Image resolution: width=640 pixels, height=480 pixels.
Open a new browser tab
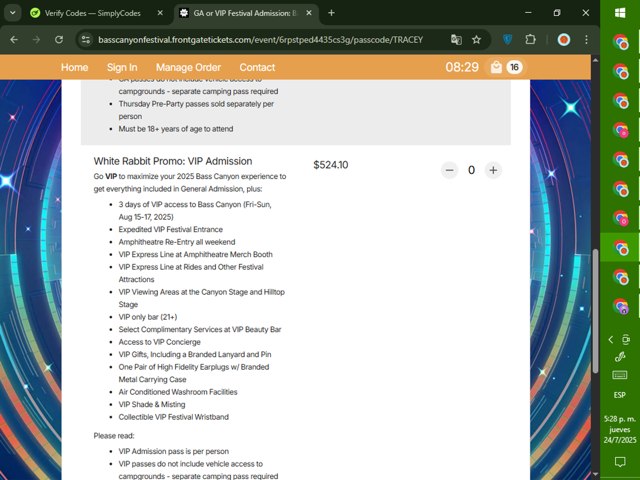pos(331,13)
